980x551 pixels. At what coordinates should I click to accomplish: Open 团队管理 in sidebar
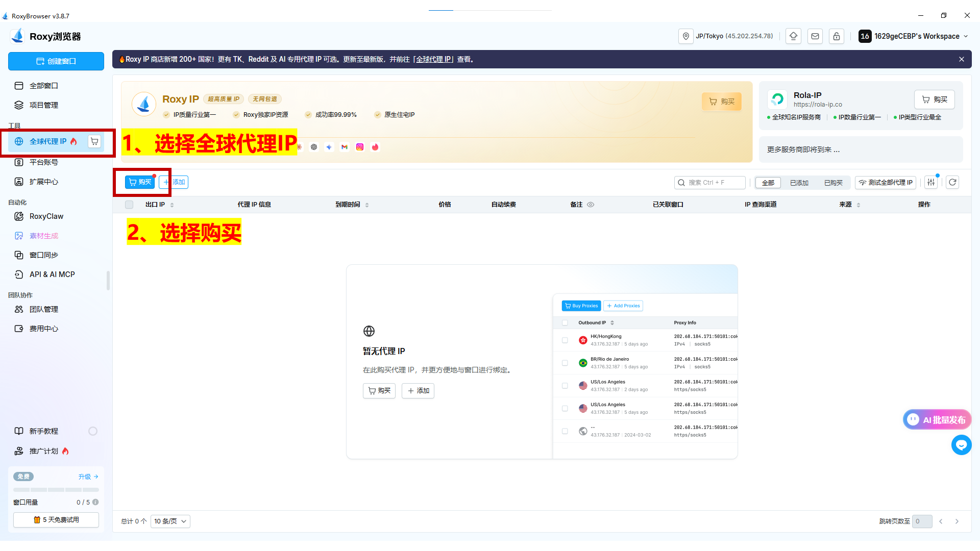pyautogui.click(x=56, y=309)
